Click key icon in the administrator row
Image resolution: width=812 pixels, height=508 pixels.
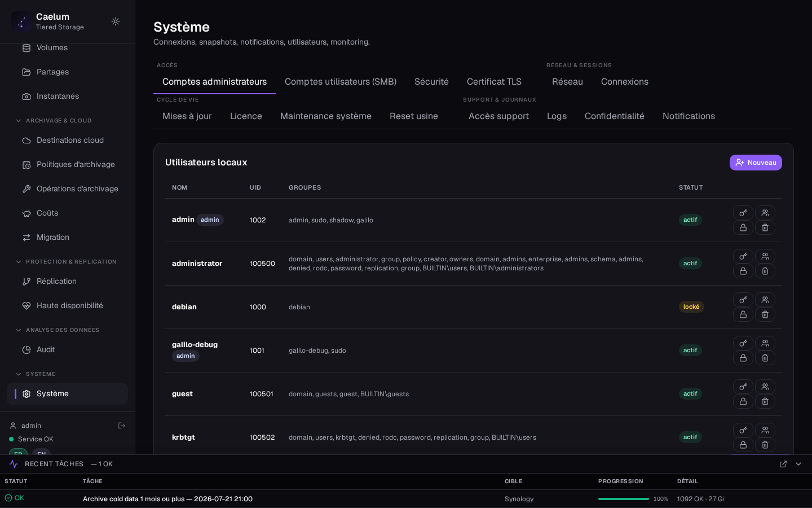[743, 256]
